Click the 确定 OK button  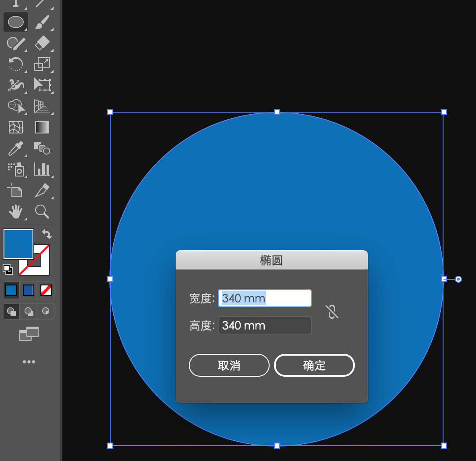(x=314, y=365)
